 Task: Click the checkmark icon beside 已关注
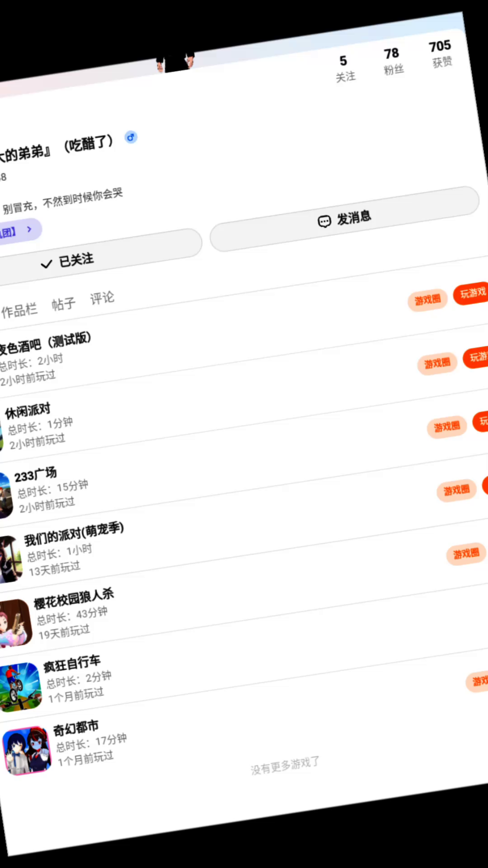point(47,264)
